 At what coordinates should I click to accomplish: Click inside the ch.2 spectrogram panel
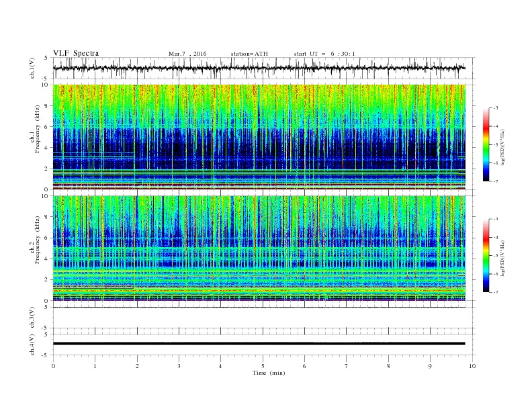(x=259, y=248)
